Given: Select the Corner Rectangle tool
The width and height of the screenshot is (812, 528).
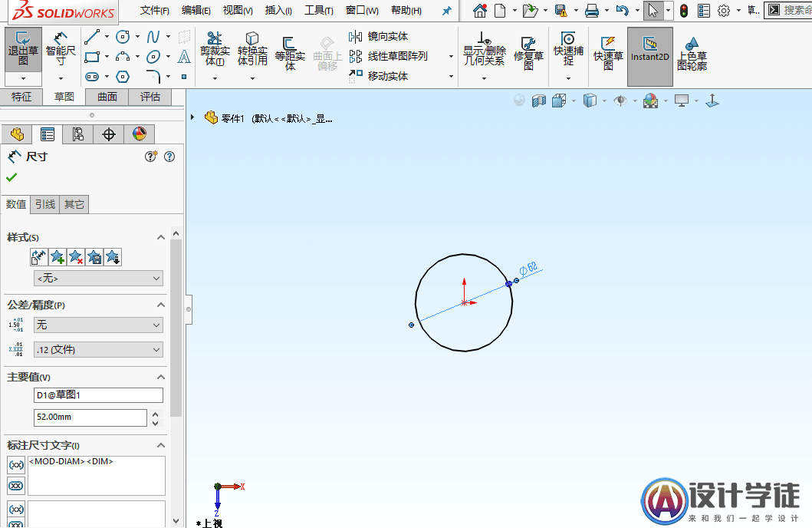Looking at the screenshot, I should coord(92,57).
